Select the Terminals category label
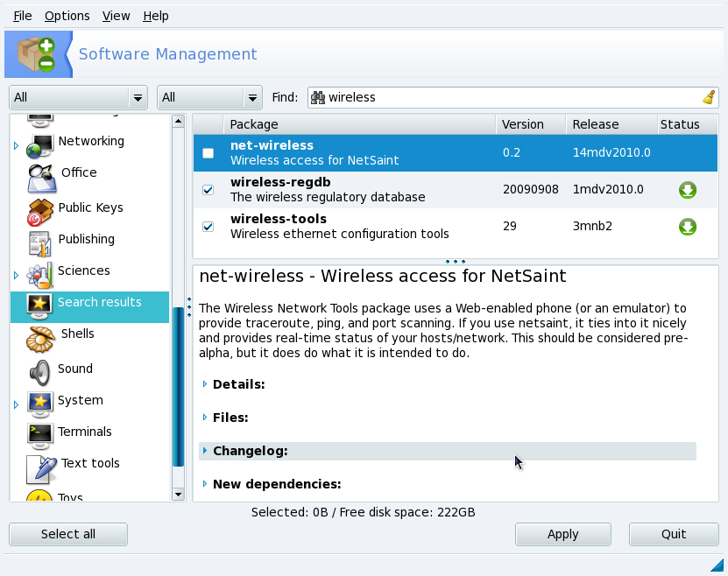The height and width of the screenshot is (576, 728). tap(84, 432)
